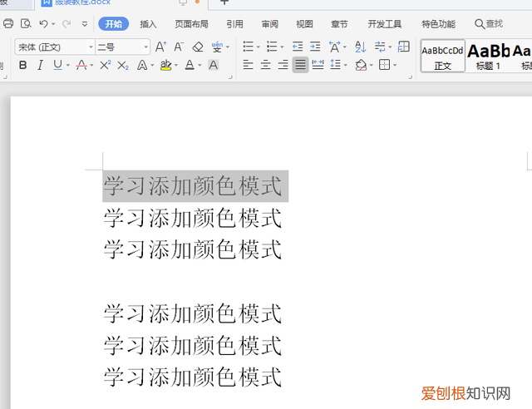
Task: Click the Sort A-Z icon
Action: click(360, 47)
